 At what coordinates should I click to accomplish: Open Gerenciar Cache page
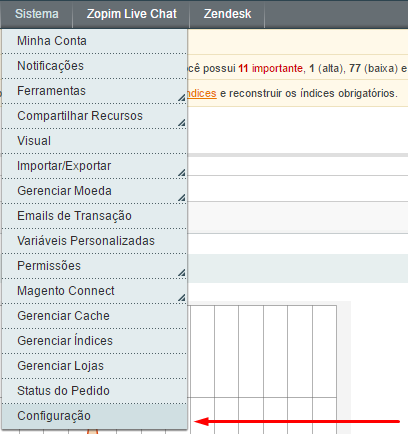click(94, 316)
